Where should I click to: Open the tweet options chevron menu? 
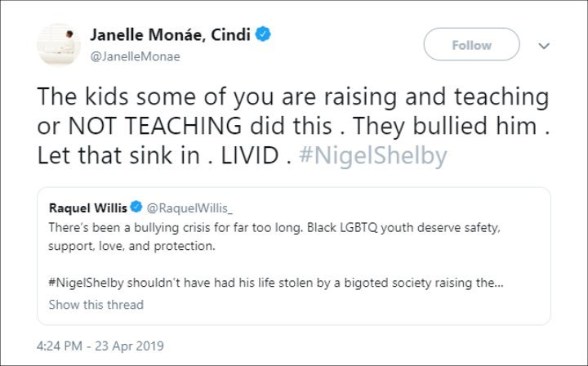point(544,46)
